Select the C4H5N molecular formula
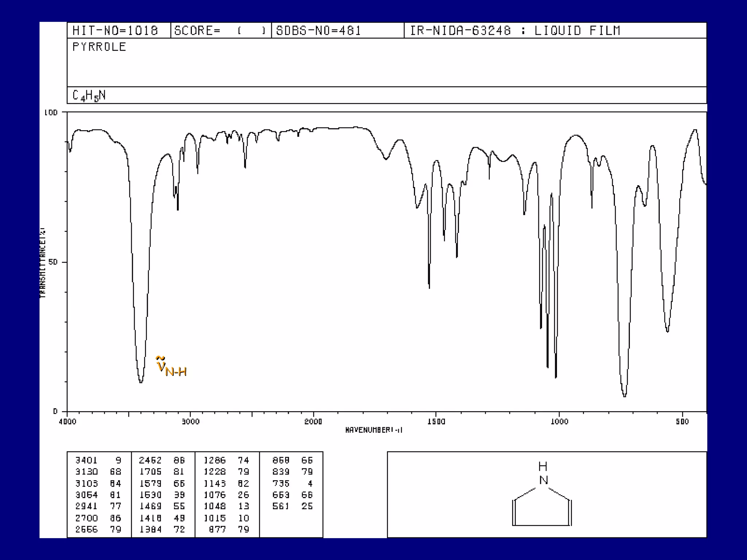Viewport: 747px width, 560px height. [89, 96]
